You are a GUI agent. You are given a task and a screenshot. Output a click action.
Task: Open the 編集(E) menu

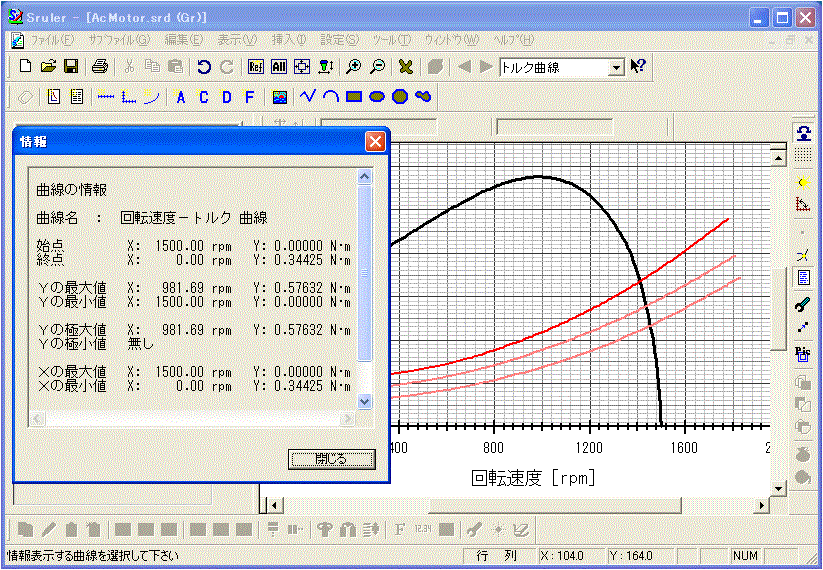coord(183,40)
